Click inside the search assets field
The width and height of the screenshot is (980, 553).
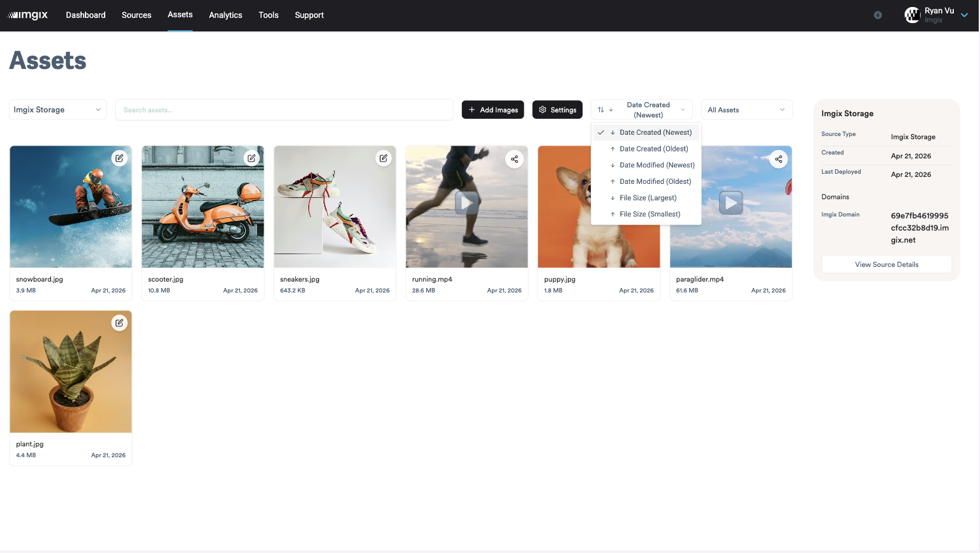[x=284, y=109]
